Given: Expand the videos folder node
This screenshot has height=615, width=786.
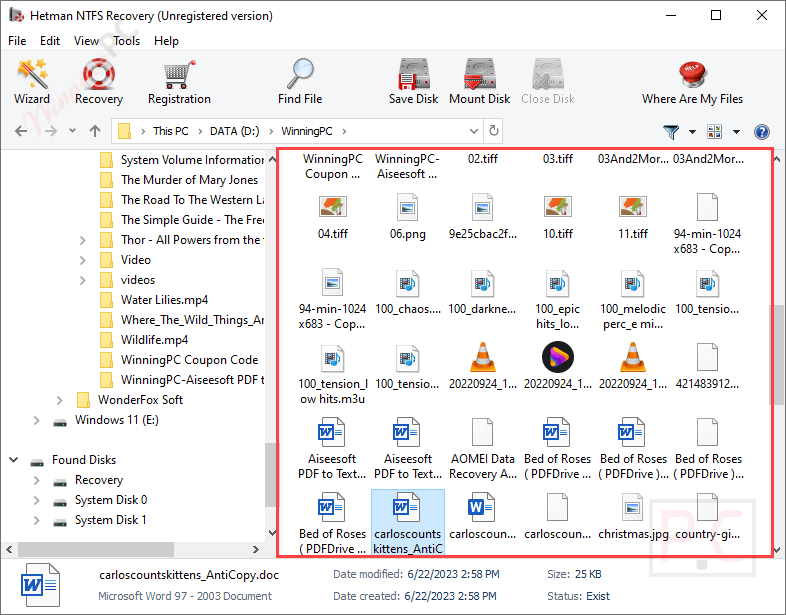Looking at the screenshot, I should pos(82,280).
